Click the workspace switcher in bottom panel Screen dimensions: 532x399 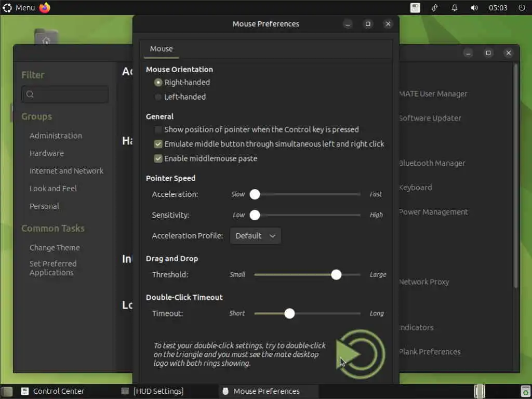(x=480, y=391)
